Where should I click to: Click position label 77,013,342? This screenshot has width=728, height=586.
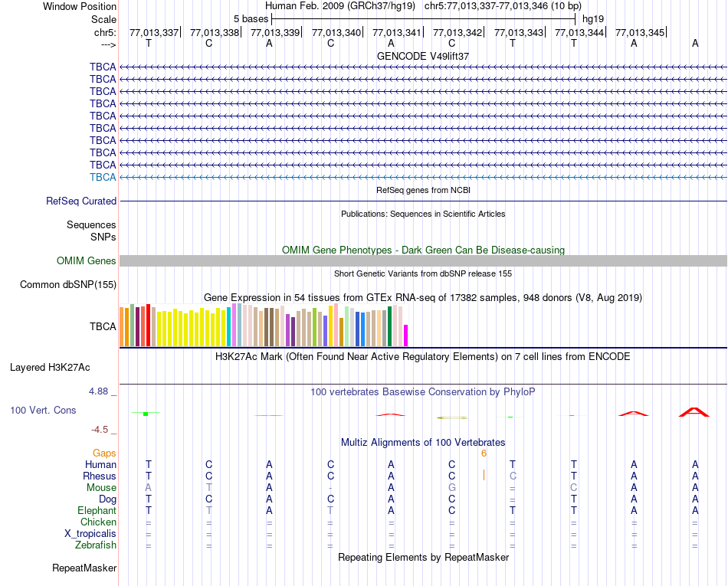point(457,32)
